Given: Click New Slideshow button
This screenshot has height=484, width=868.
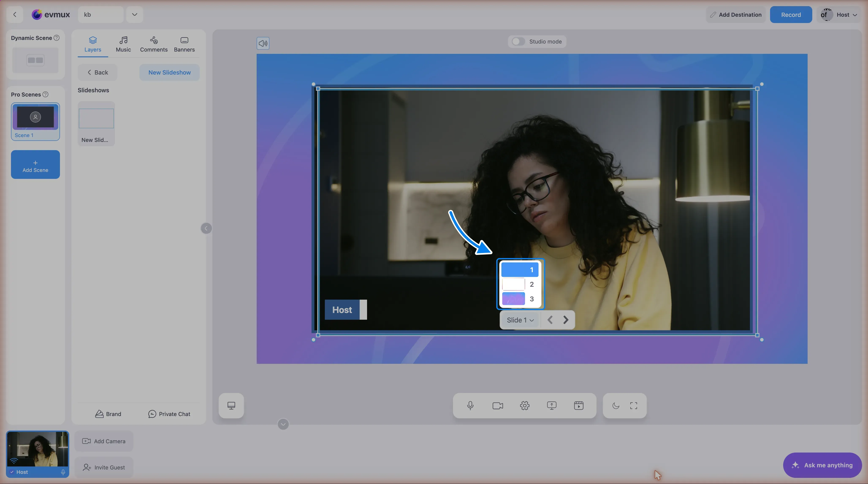Looking at the screenshot, I should [170, 72].
